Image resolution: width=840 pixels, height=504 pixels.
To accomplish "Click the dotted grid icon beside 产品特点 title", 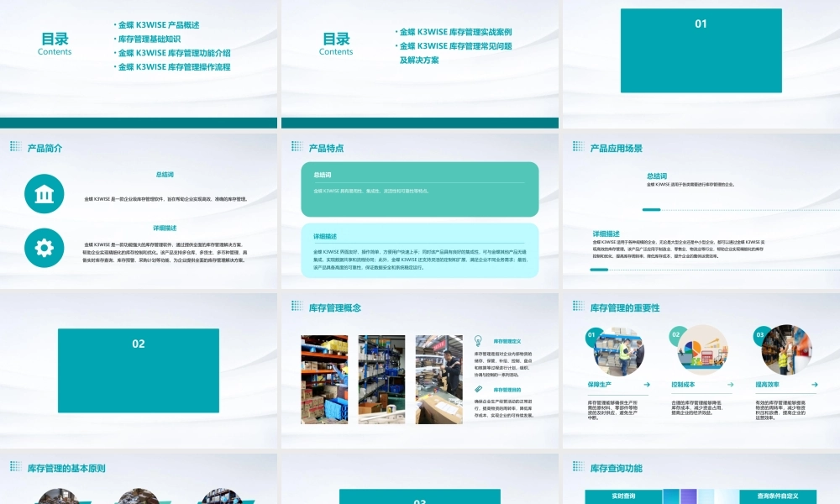I will pos(297,147).
